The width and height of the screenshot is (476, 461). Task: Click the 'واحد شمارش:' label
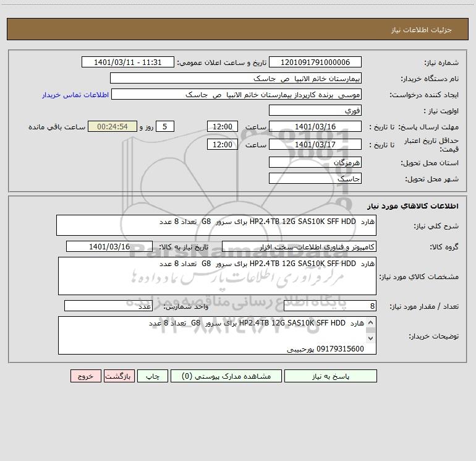(186, 306)
